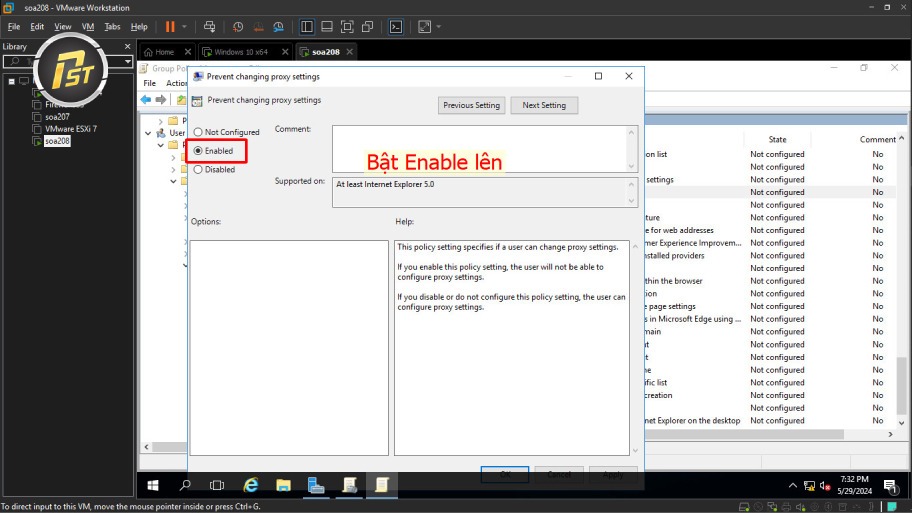Open the library search filter dropdown
This screenshot has height=513, width=912.
(127, 61)
